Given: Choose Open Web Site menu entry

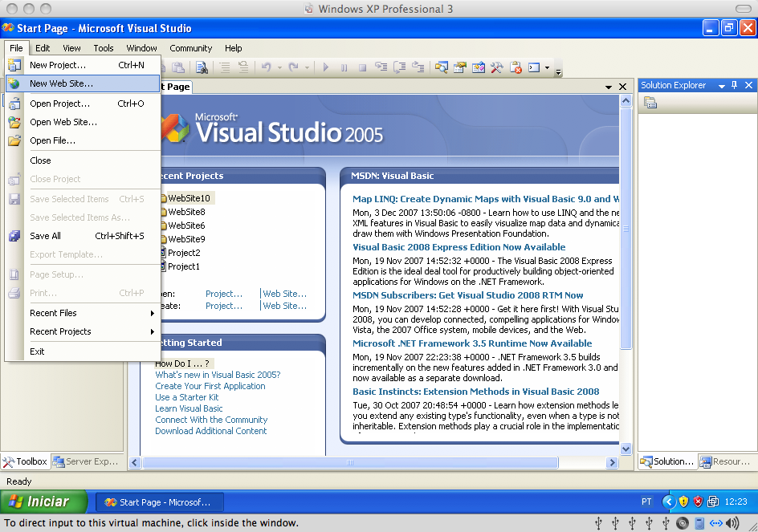Looking at the screenshot, I should [83, 122].
